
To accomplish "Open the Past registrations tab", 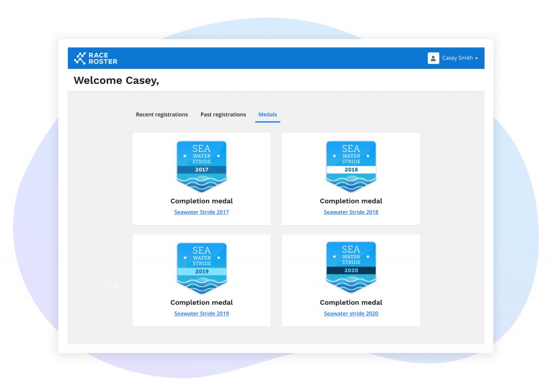I will 223,115.
